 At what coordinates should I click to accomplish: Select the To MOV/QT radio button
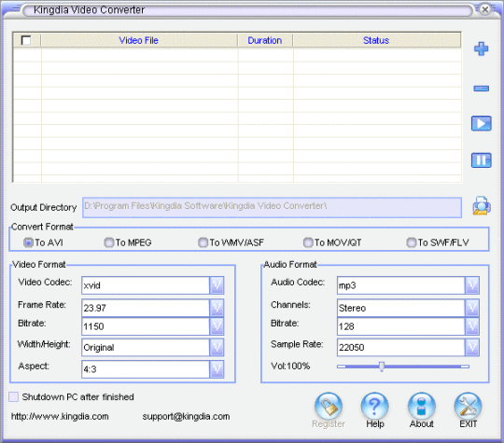pyautogui.click(x=308, y=242)
